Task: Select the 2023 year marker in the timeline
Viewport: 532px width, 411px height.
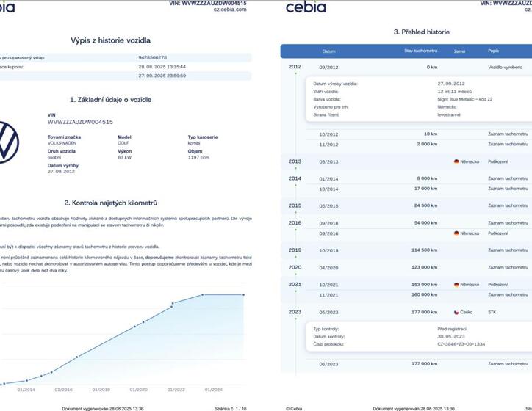Action: point(295,312)
